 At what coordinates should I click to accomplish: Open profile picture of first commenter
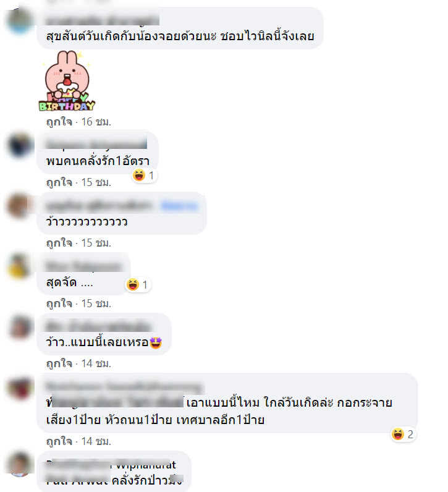pyautogui.click(x=20, y=20)
